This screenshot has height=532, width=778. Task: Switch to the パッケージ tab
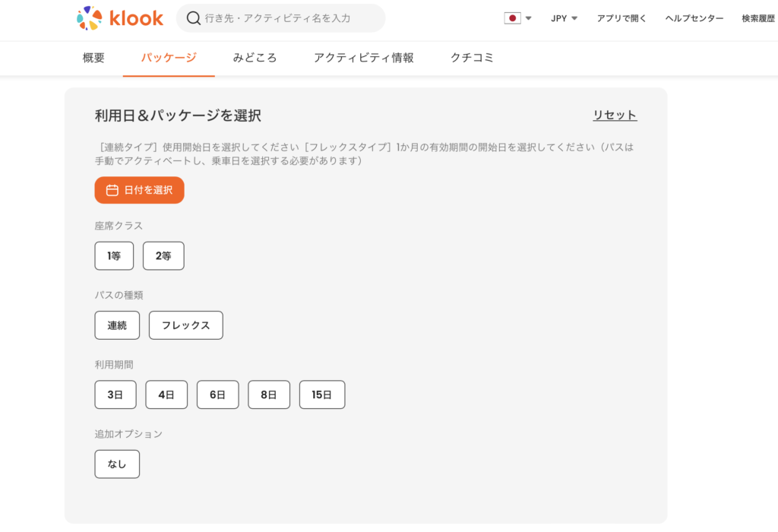[x=169, y=58]
